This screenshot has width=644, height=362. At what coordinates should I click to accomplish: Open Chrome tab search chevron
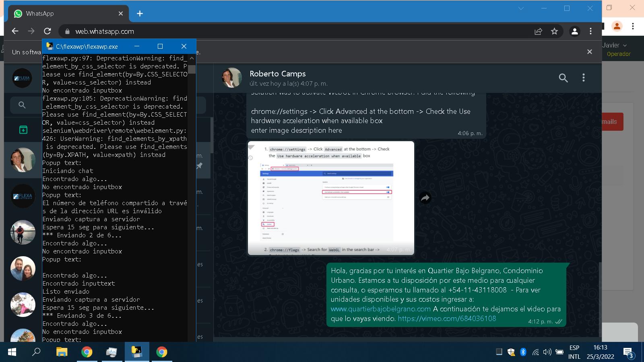(521, 8)
